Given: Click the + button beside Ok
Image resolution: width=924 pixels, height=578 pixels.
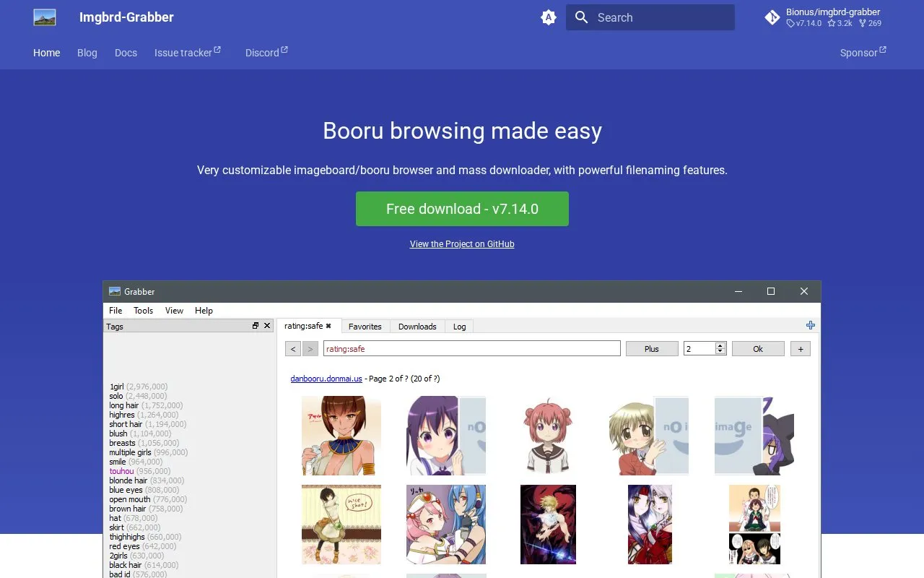Looking at the screenshot, I should (801, 349).
